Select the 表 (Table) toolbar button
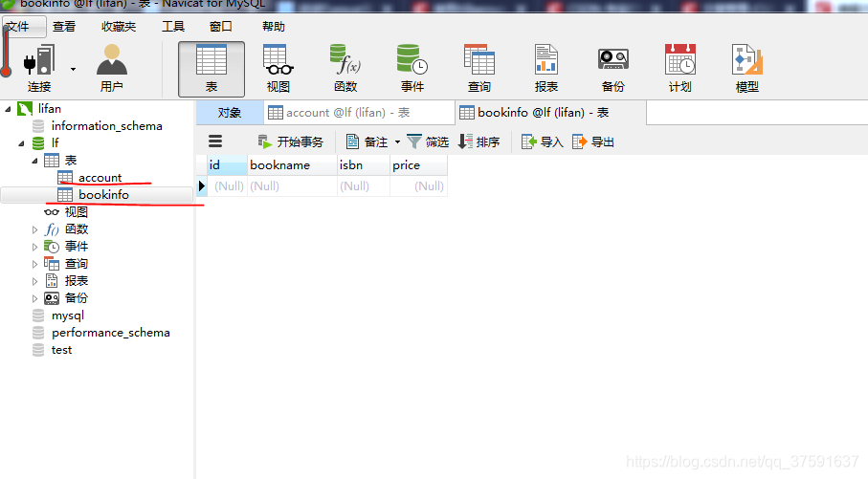Viewport: 868px width, 479px height. (211, 69)
